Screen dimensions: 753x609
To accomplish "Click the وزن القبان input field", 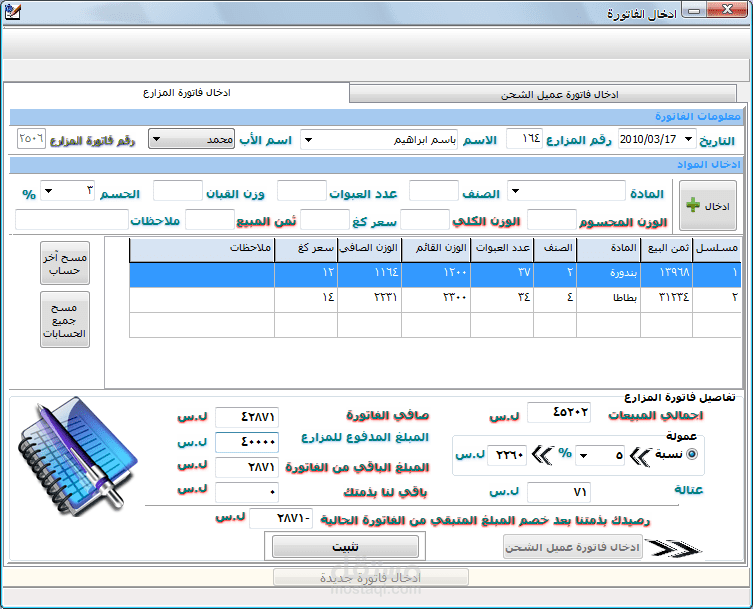I will pyautogui.click(x=178, y=191).
